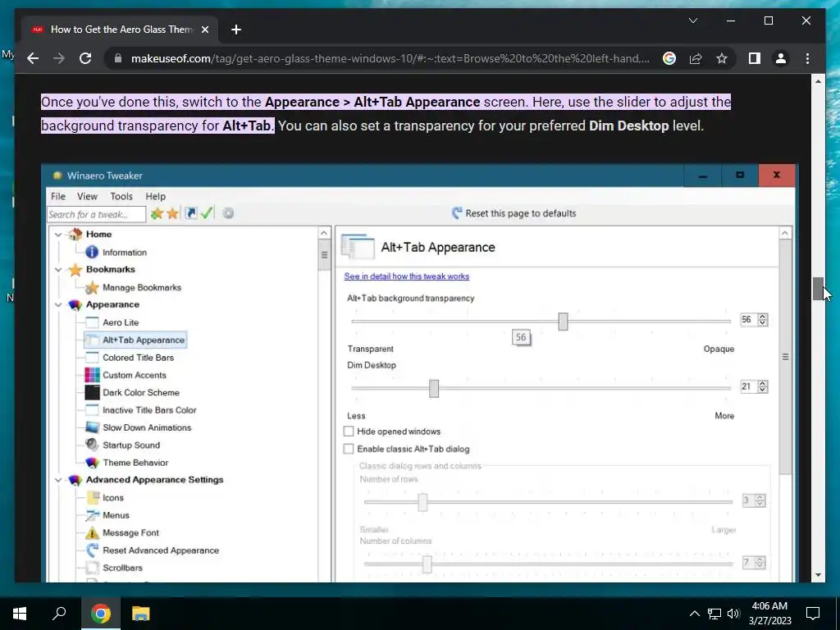Click the gray settings gear toolbar icon
Screen dimensions: 840x630
click(x=228, y=213)
